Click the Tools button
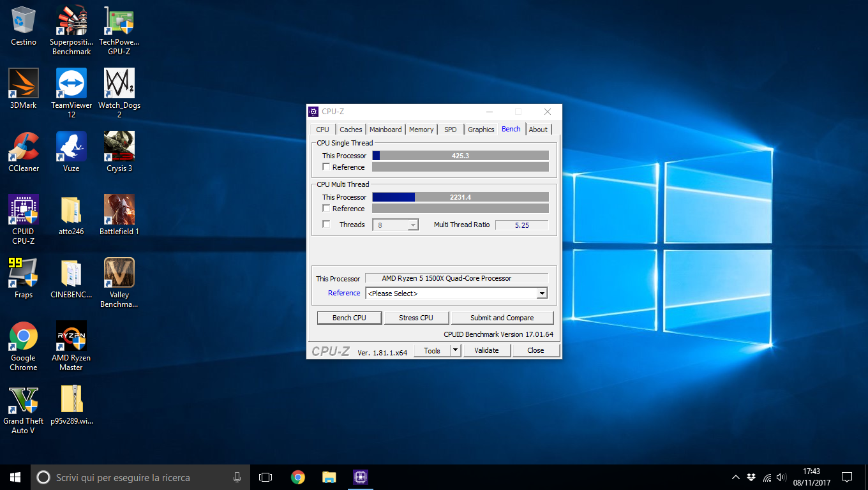 [x=432, y=350]
